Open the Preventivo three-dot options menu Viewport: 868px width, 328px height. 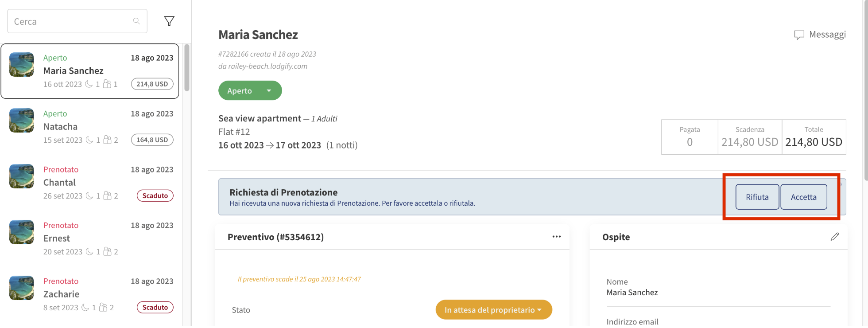coord(557,237)
